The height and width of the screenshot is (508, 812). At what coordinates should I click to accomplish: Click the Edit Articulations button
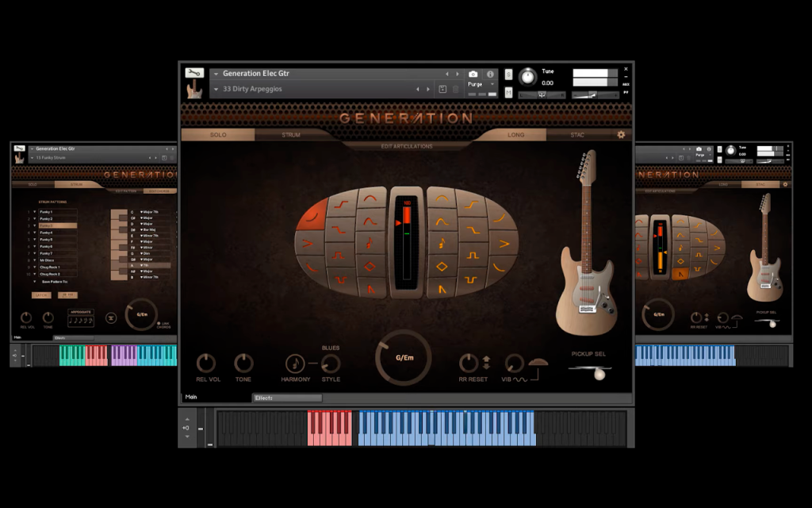pyautogui.click(x=407, y=146)
